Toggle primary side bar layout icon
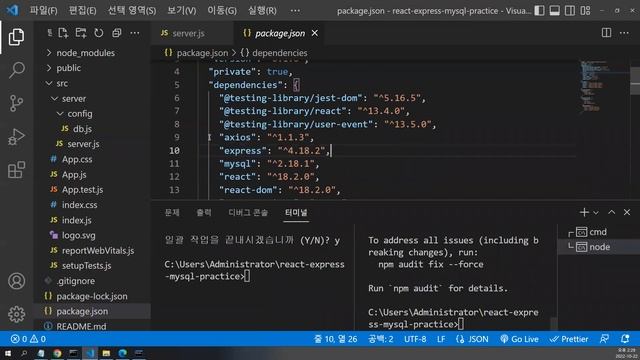This screenshot has height=360, width=640. tap(539, 11)
